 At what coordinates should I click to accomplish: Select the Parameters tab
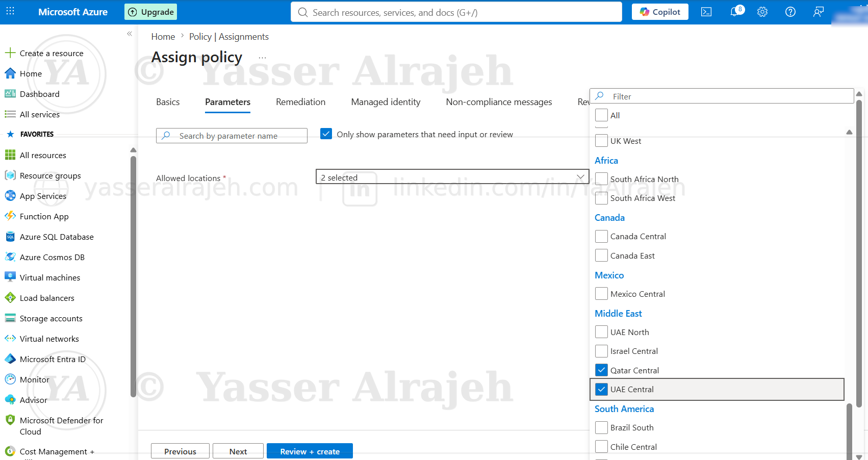(x=227, y=102)
